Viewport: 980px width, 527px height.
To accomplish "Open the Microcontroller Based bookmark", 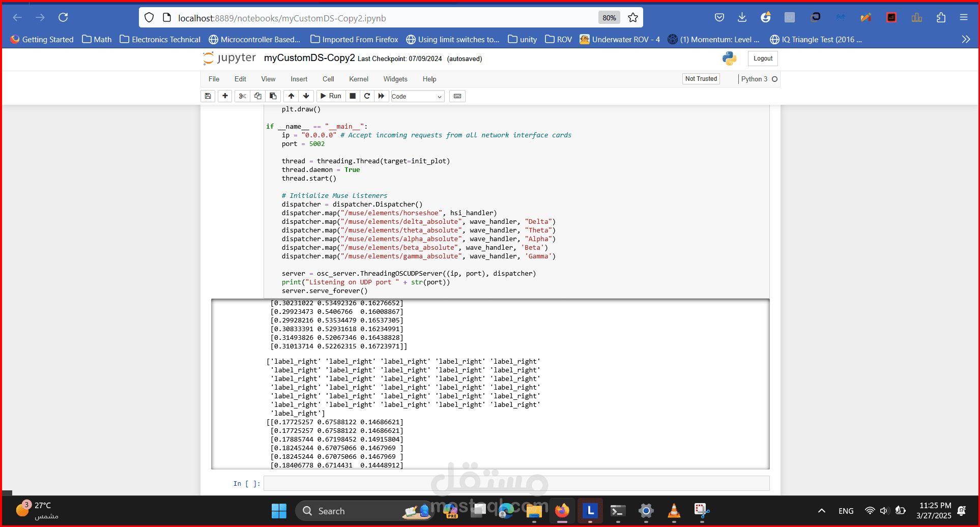I will (254, 40).
